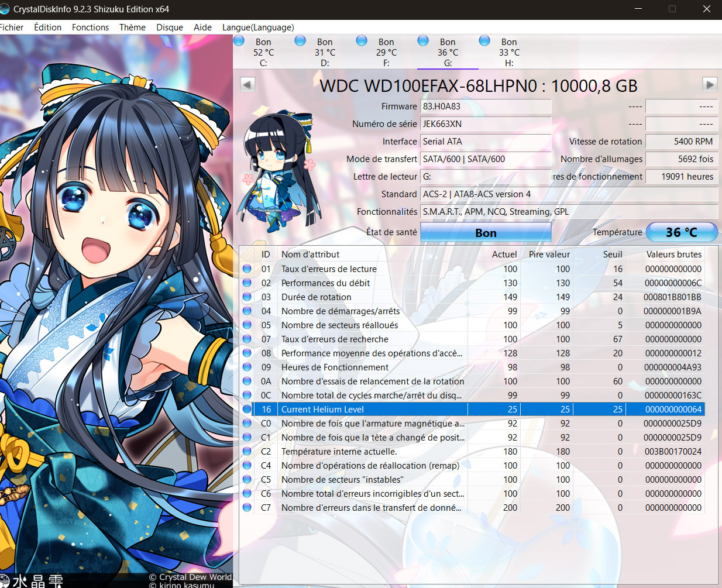Click the Bon health status button
Image resolution: width=722 pixels, height=588 pixels.
click(x=486, y=232)
